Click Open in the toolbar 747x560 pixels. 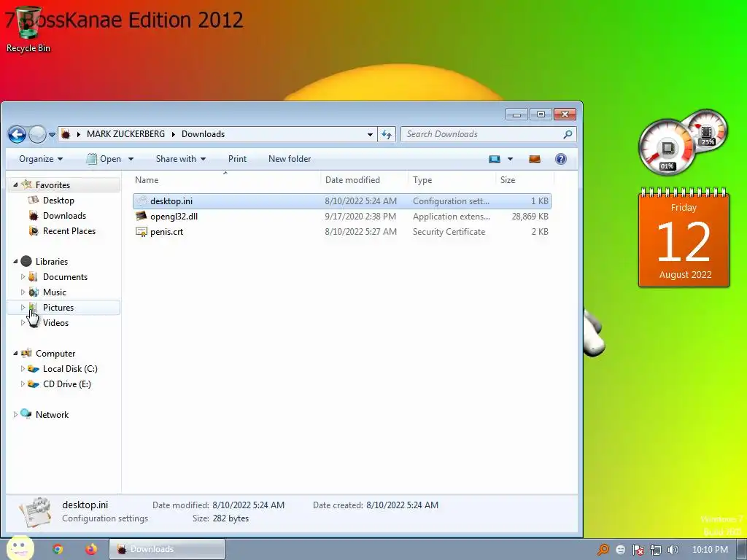tap(104, 158)
